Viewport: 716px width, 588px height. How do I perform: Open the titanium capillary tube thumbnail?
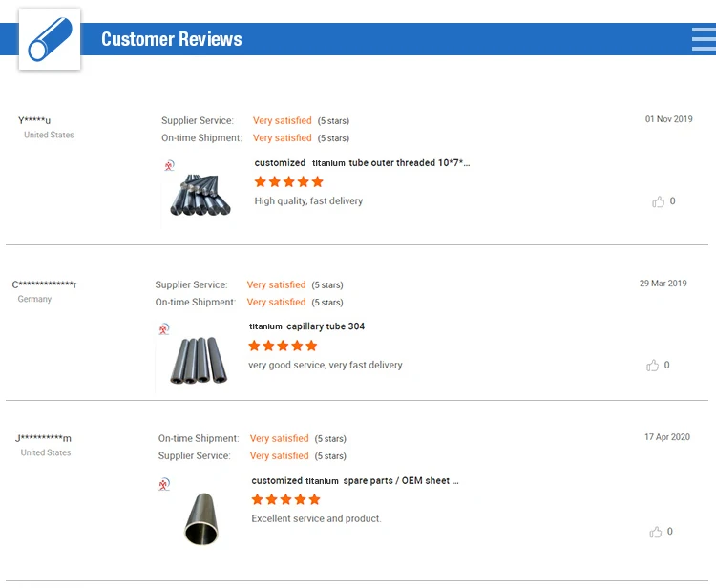point(195,360)
